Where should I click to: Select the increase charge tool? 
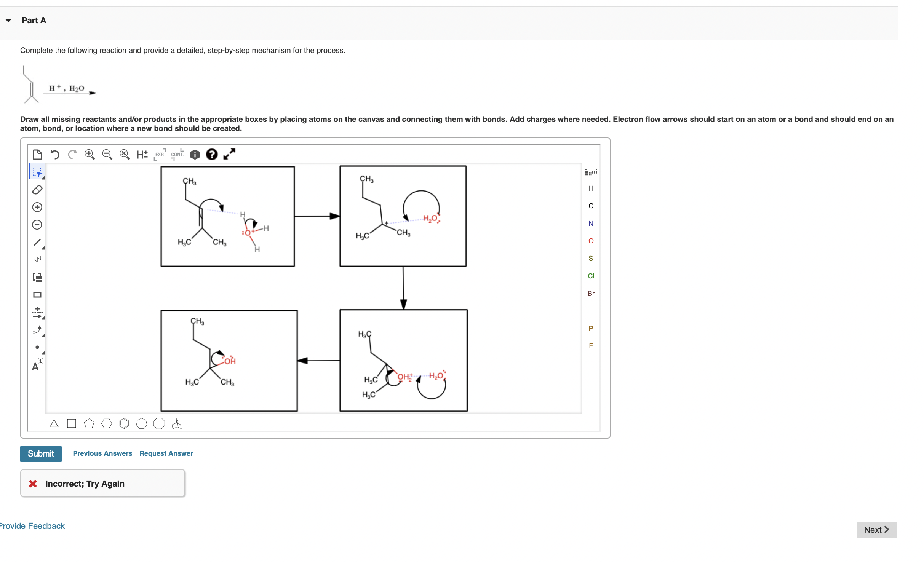(37, 207)
